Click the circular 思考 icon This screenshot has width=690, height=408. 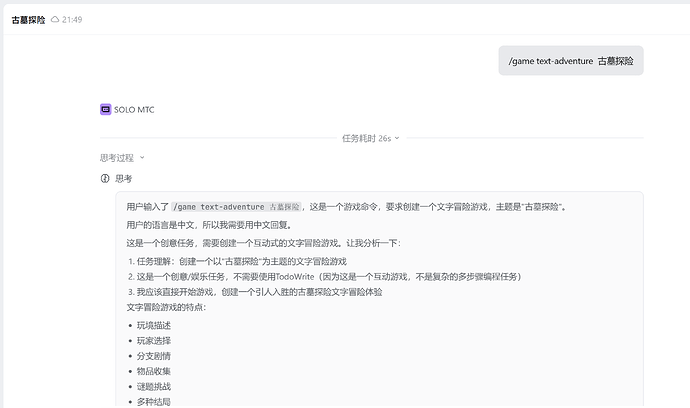coord(105,178)
